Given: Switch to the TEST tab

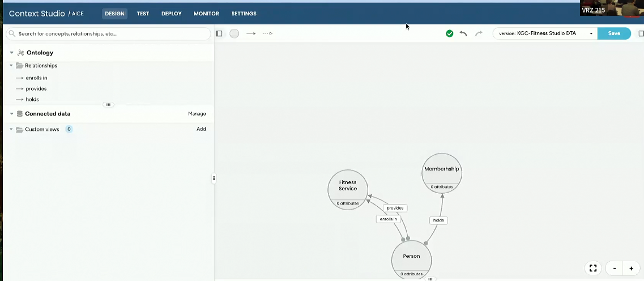Looking at the screenshot, I should 143,14.
